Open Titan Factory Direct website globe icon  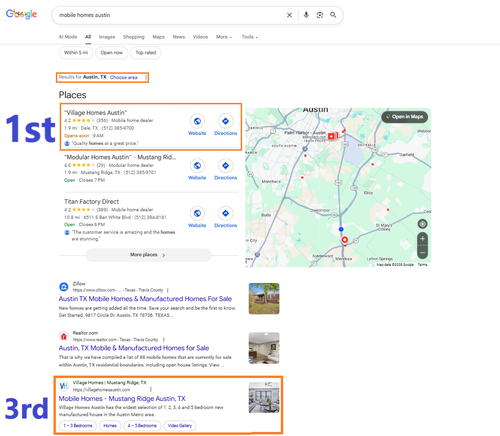click(x=197, y=213)
